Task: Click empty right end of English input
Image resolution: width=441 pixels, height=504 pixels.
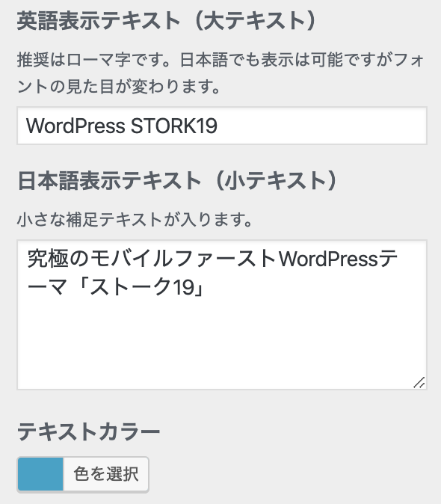Action: 321,126
